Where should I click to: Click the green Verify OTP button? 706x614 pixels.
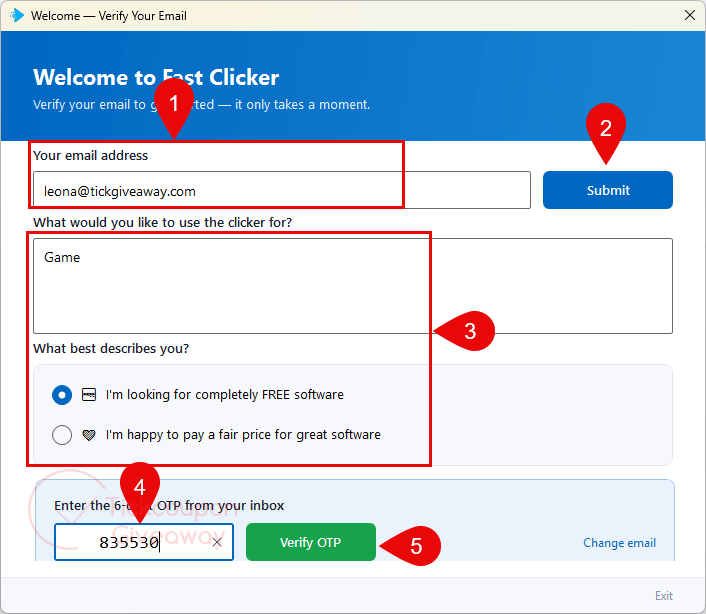click(x=311, y=542)
